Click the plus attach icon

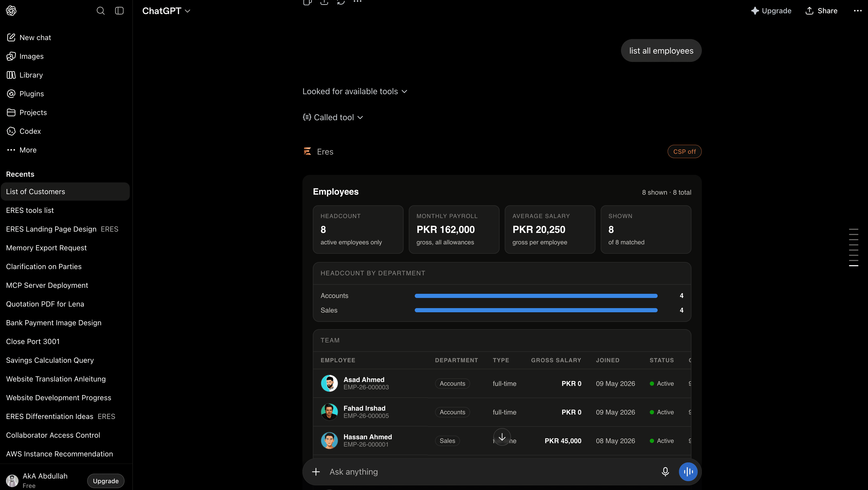[x=316, y=472]
